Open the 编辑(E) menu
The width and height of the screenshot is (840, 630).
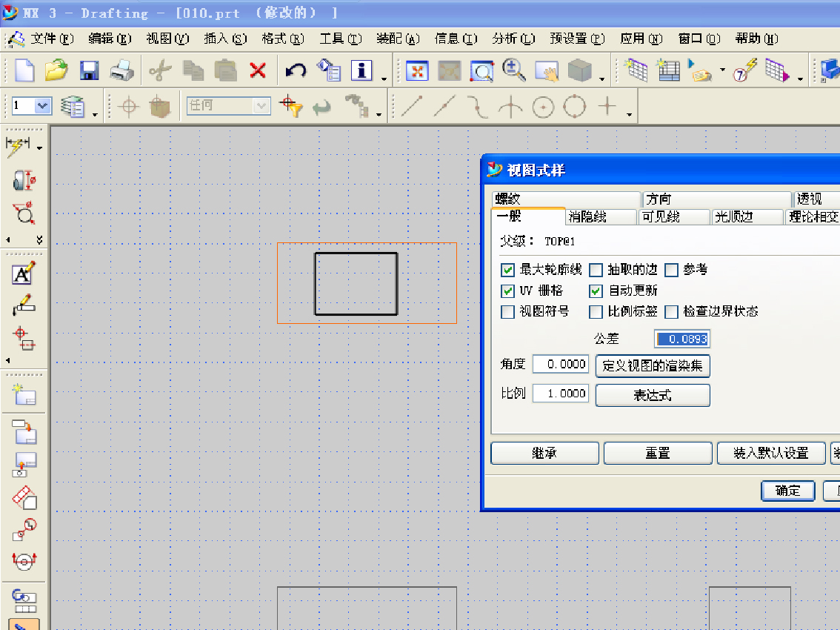pyautogui.click(x=110, y=39)
